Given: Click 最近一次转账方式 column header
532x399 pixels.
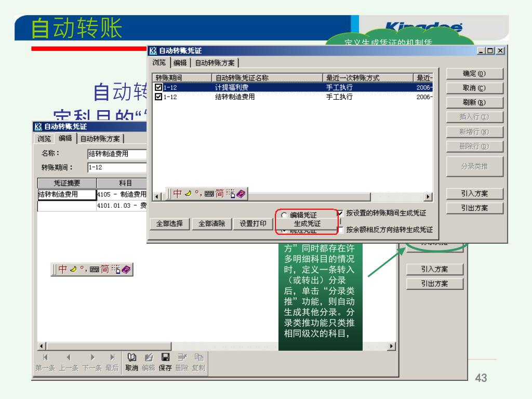Looking at the screenshot, I should pyautogui.click(x=368, y=78).
